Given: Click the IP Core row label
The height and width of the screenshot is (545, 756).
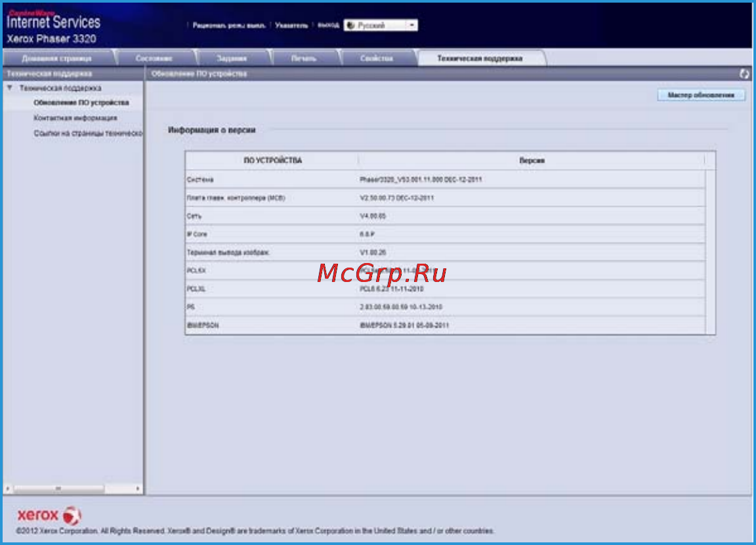Looking at the screenshot, I should pyautogui.click(x=197, y=234).
